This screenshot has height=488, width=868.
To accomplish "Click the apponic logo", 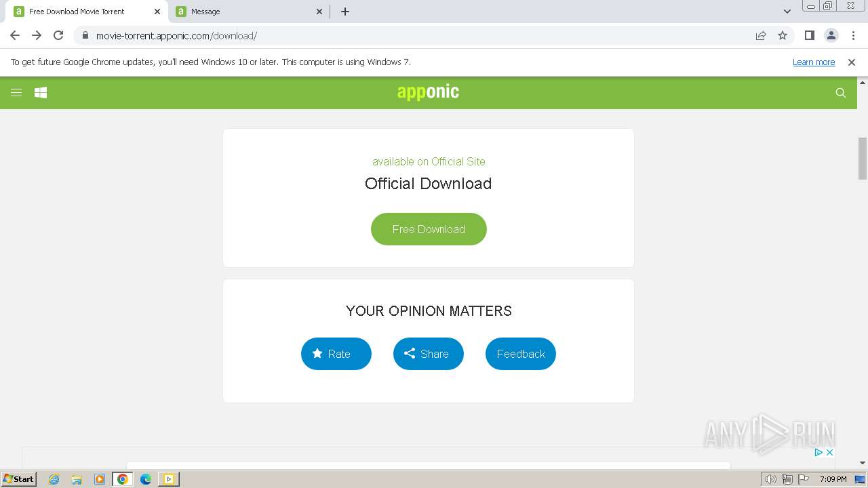I will point(428,92).
